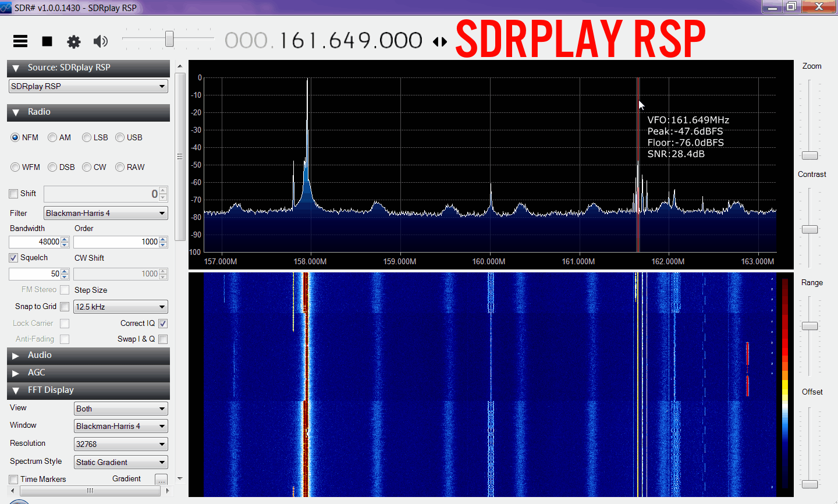Viewport: 838px width, 504px height.
Task: Mute audio using the speaker icon
Action: click(101, 41)
